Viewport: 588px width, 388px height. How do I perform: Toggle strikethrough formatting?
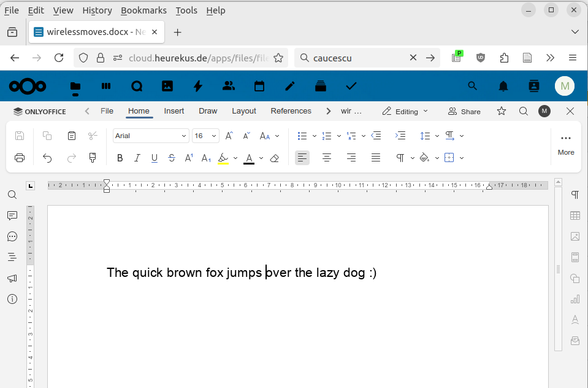click(x=172, y=158)
